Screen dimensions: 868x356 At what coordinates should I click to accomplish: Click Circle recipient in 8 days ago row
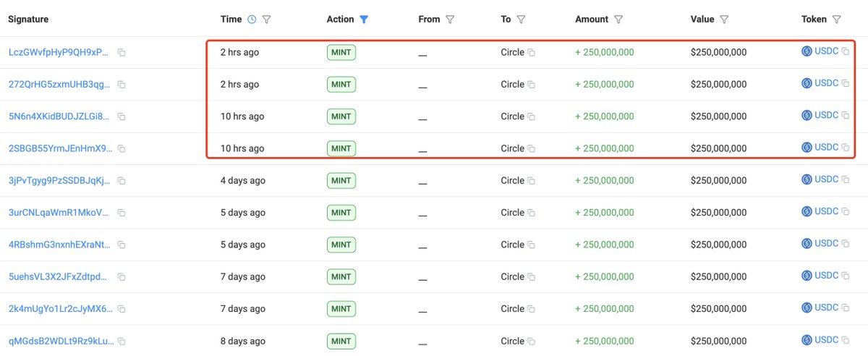(x=512, y=341)
